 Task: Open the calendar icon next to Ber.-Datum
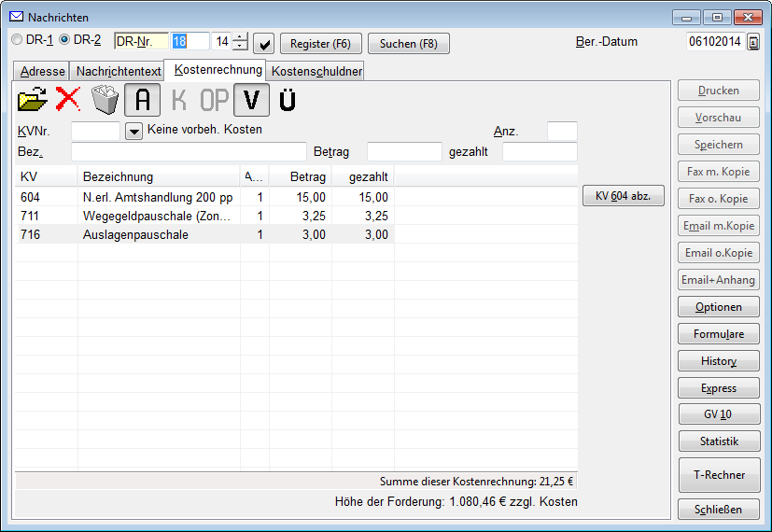click(x=753, y=42)
